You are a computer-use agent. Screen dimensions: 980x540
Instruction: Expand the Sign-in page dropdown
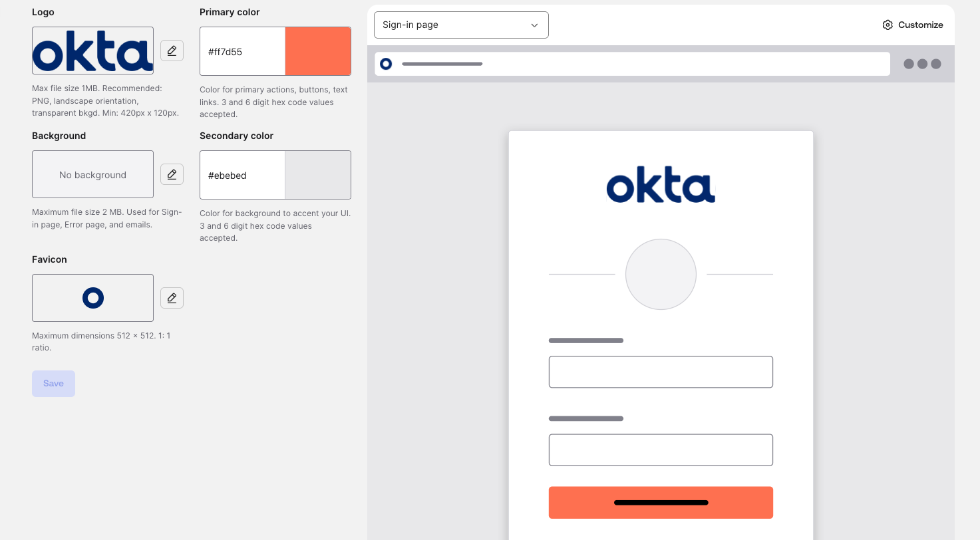point(461,25)
